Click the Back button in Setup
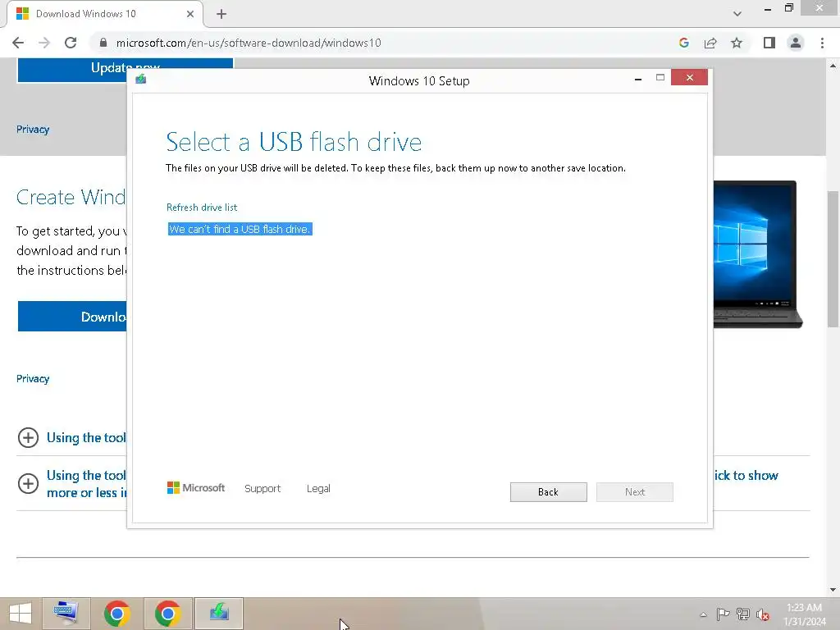This screenshot has width=840, height=630. coord(548,492)
